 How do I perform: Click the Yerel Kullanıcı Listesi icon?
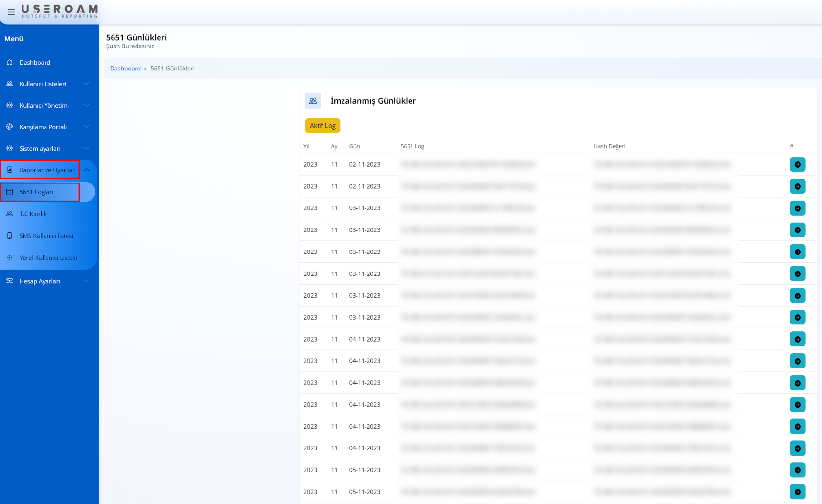pos(10,258)
